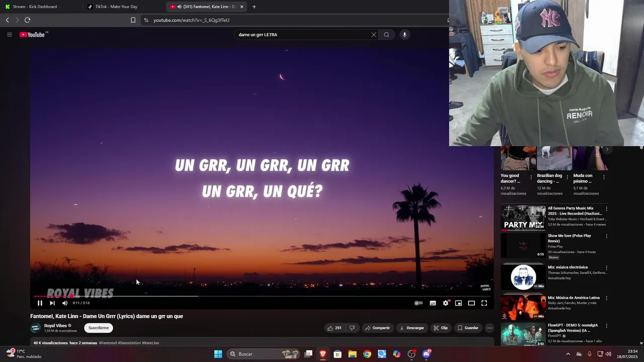Image resolution: width=644 pixels, height=362 pixels.
Task: Open the YouTube hamburger menu
Action: [x=9, y=35]
